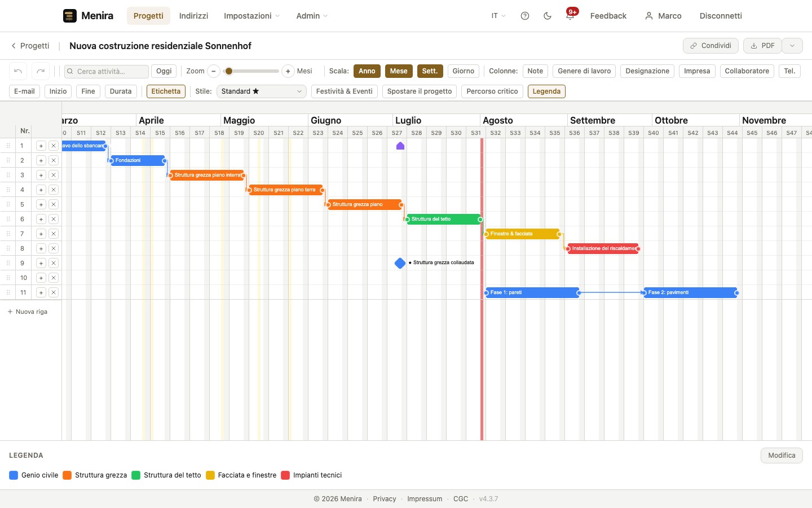Click the orange Struttura grezza swatch
812x508 pixels.
point(67,475)
